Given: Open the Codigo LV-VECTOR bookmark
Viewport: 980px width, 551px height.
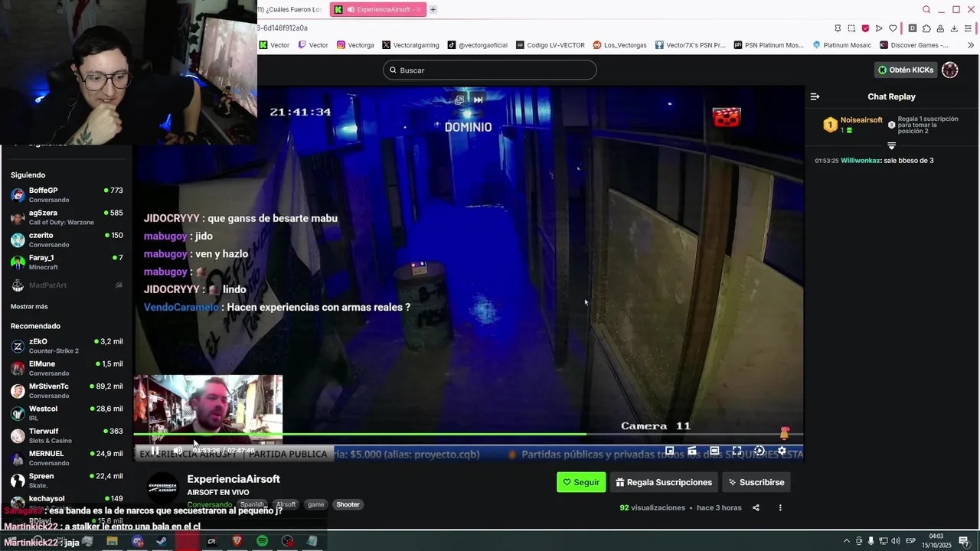Looking at the screenshot, I should click(x=550, y=45).
